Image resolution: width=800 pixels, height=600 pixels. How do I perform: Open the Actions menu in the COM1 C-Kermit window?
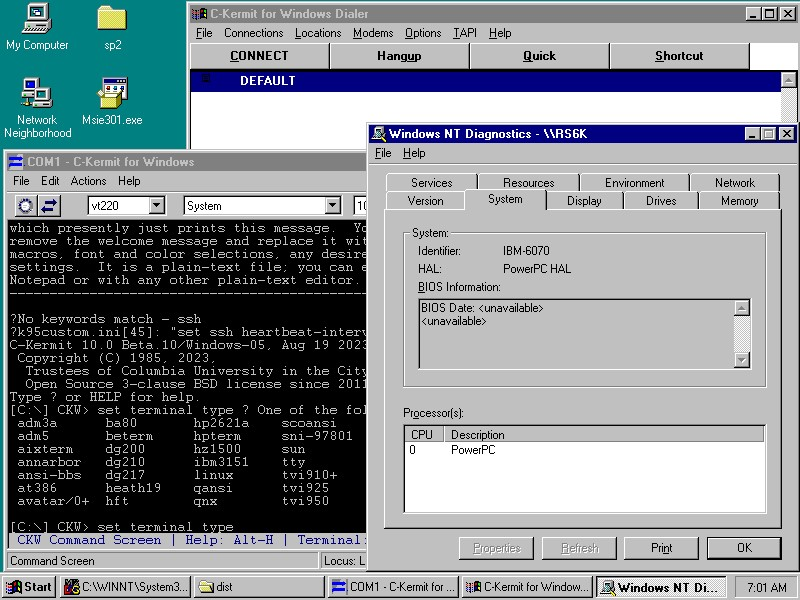tap(88, 181)
